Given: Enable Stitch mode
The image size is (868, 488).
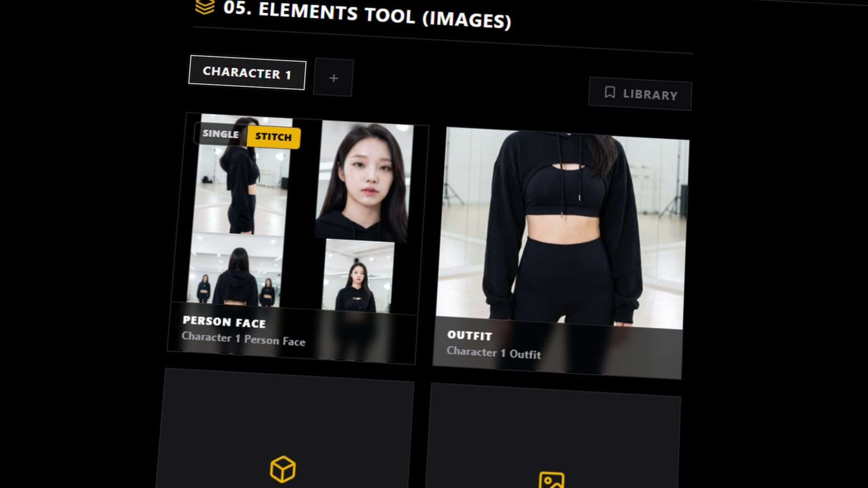Looking at the screenshot, I should tap(273, 137).
